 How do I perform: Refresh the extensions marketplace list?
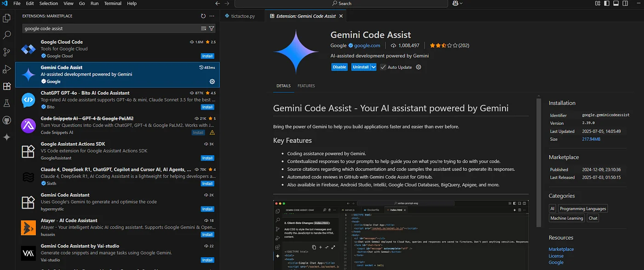coord(203,16)
